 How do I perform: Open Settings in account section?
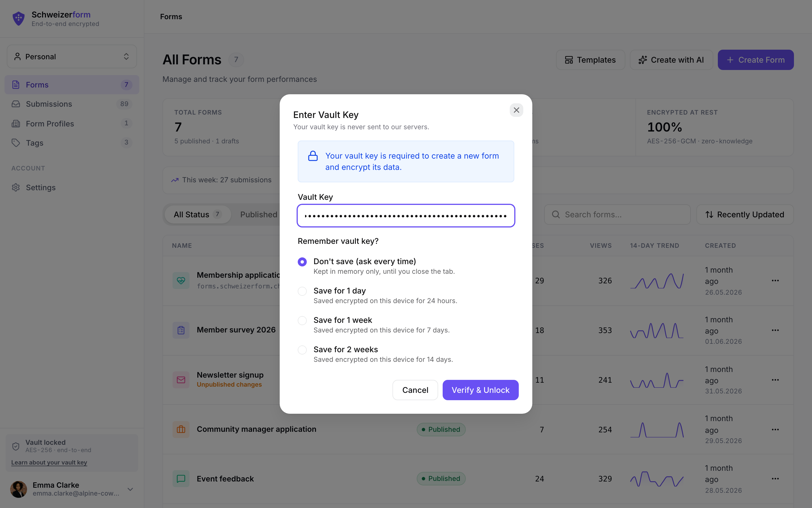click(72, 187)
